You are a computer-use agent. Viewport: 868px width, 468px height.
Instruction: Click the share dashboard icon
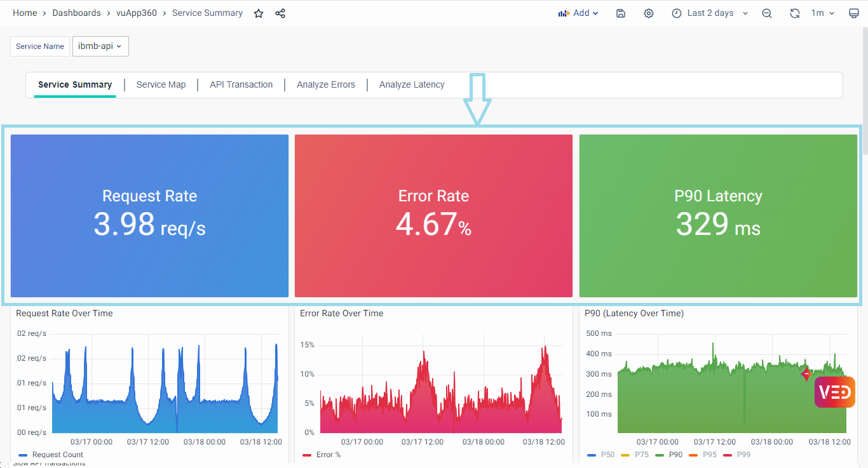pos(280,13)
